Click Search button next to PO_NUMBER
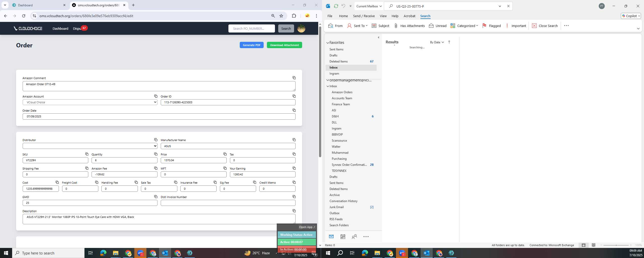 (286, 28)
